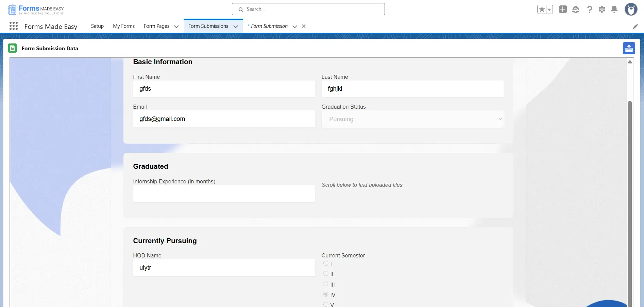Click the favorites star icon
Screen dimensions: 644x307
(542, 10)
